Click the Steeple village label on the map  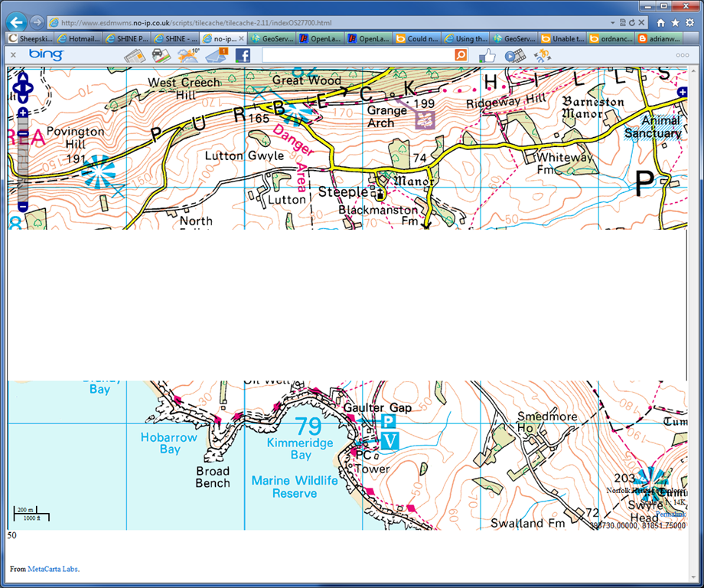point(343,192)
